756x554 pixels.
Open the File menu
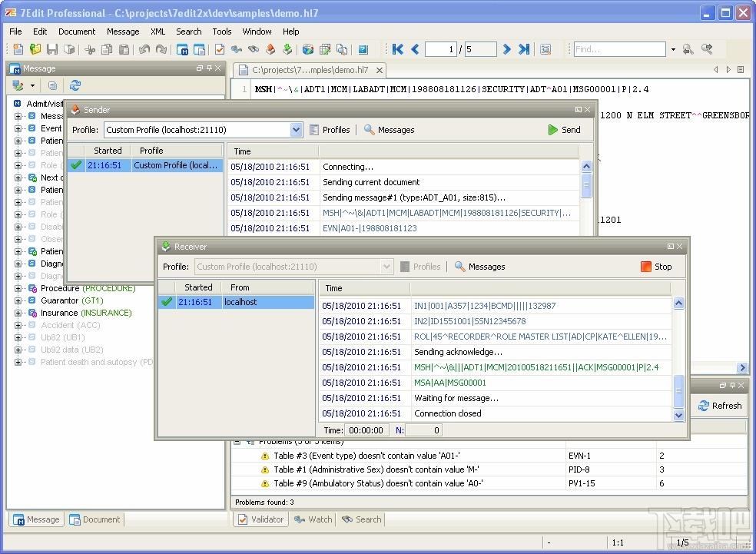15,32
